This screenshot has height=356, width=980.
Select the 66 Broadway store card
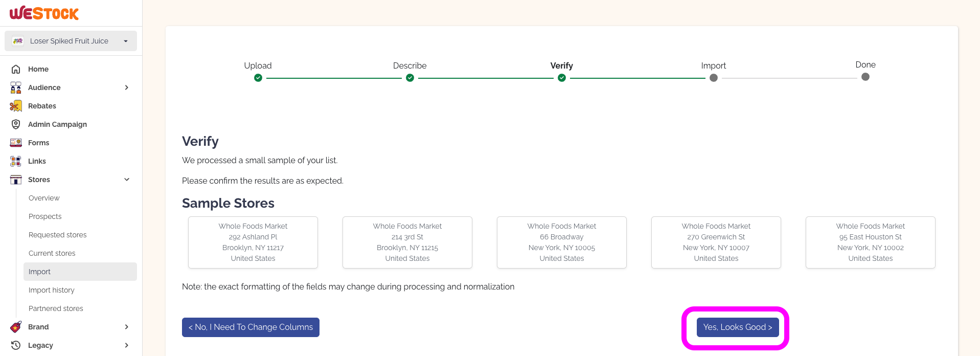tap(562, 242)
